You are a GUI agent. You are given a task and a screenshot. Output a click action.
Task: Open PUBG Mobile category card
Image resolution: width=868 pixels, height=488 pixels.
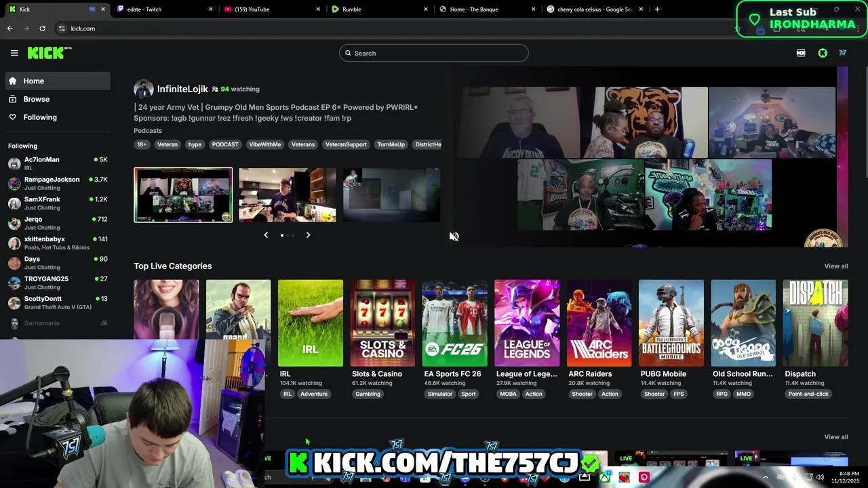(671, 323)
